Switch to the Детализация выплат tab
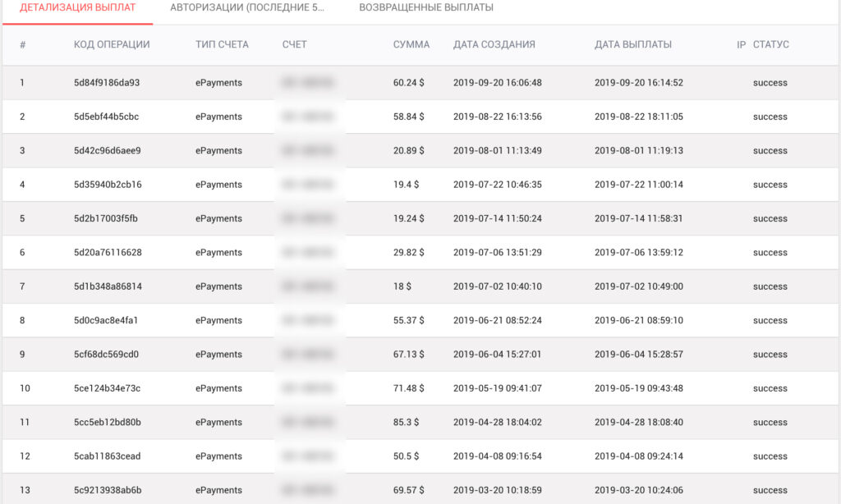The height and width of the screenshot is (504, 841). [x=77, y=8]
